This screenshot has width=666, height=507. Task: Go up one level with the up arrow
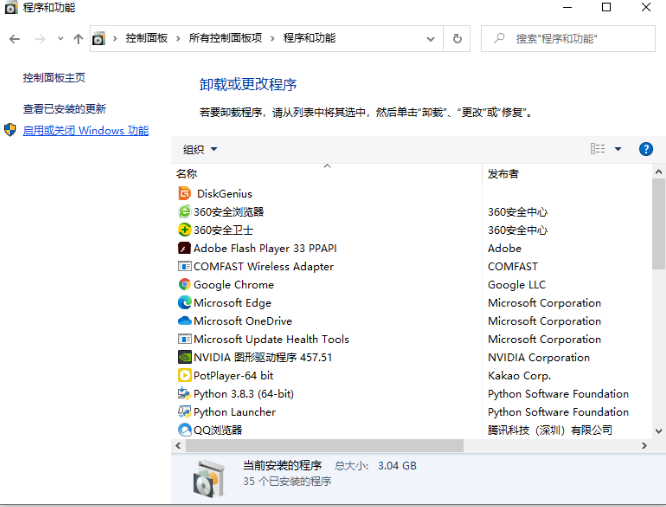click(x=78, y=39)
